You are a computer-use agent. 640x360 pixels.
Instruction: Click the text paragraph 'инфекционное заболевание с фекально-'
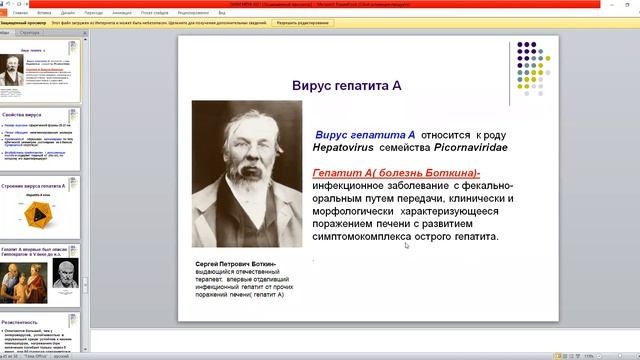pyautogui.click(x=413, y=186)
